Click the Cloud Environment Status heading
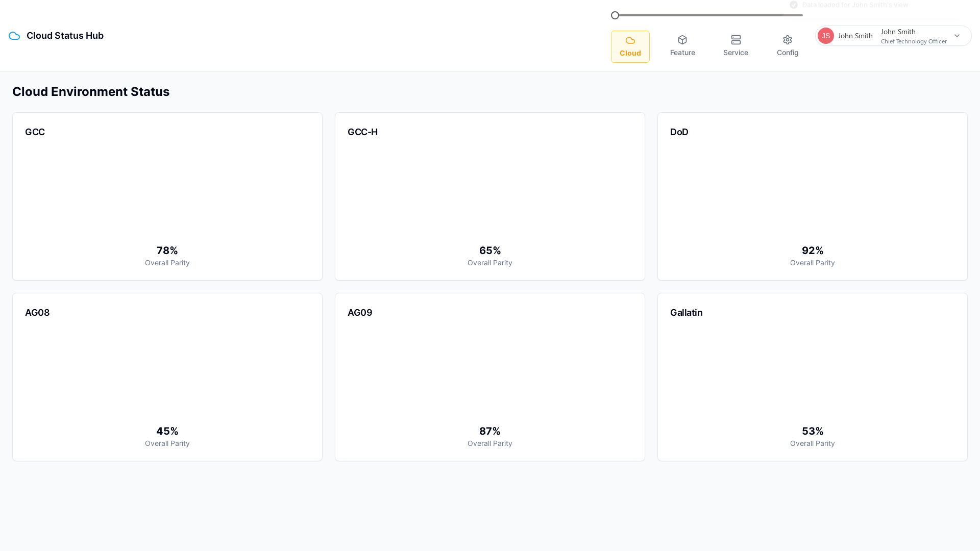The image size is (980, 551). tap(91, 92)
